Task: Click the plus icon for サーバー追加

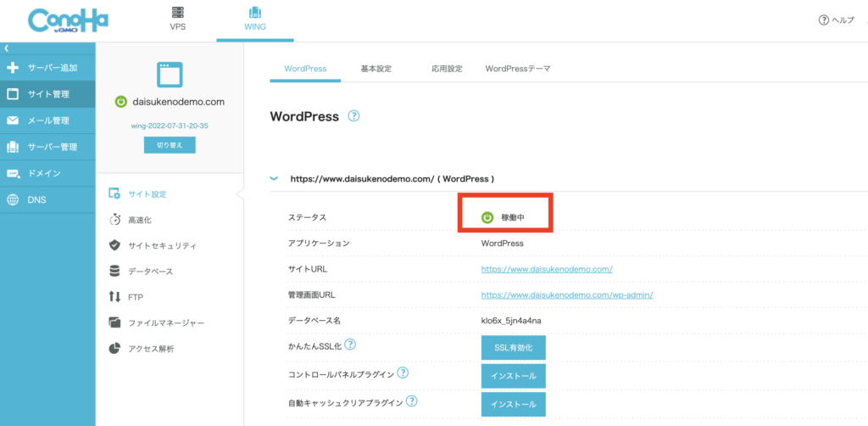Action: coord(13,68)
